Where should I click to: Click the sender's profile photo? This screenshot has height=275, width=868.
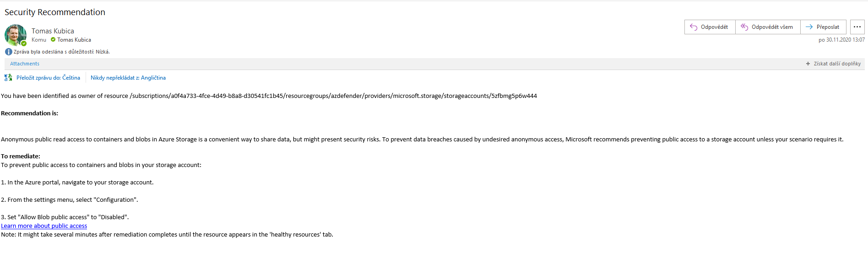coord(15,34)
